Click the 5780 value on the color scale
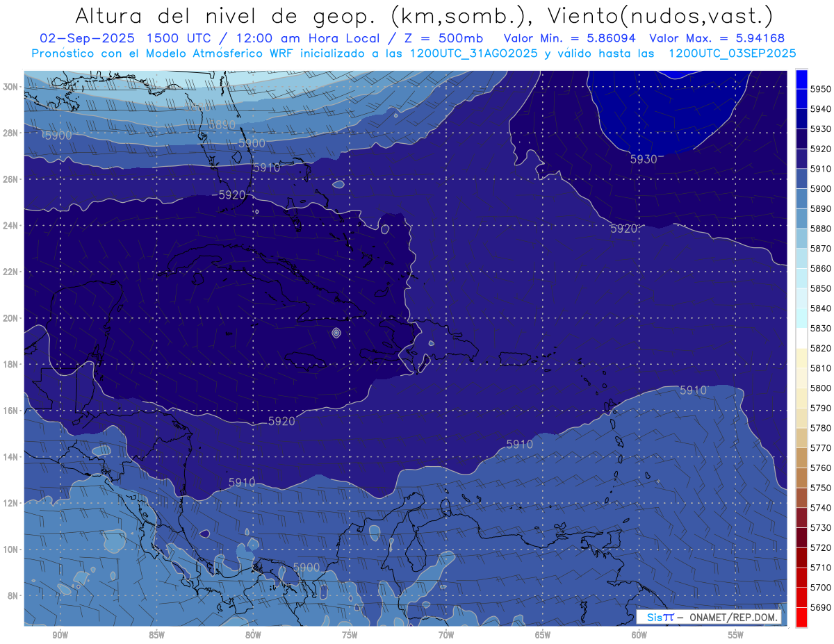Viewport: 834px width, 644px height. (820, 428)
